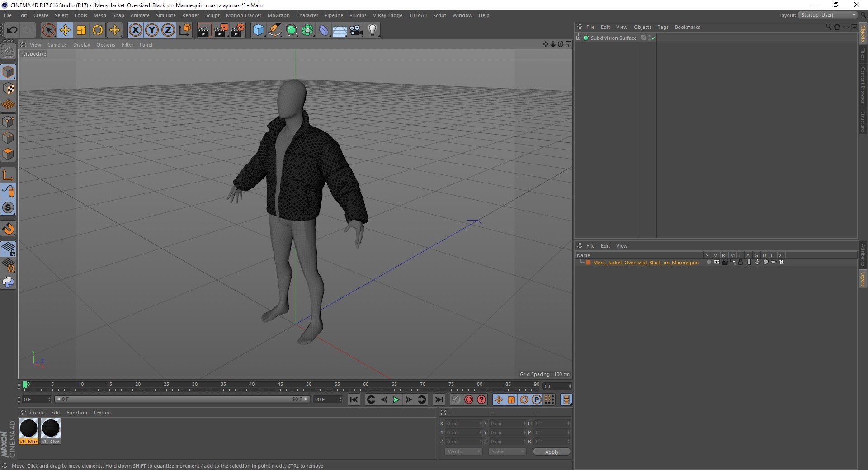Toggle Subdivision Surface enable checkmark
Image resolution: width=868 pixels, height=470 pixels.
click(x=653, y=38)
